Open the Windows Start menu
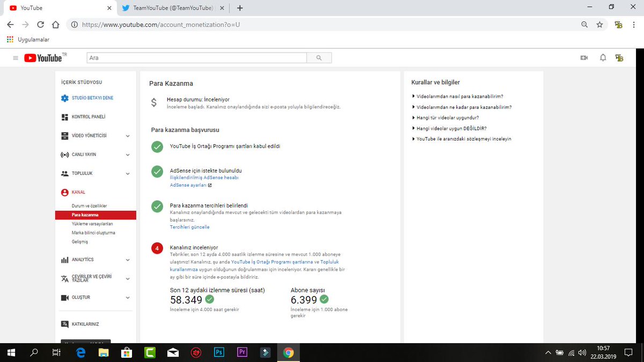 pos(11,352)
